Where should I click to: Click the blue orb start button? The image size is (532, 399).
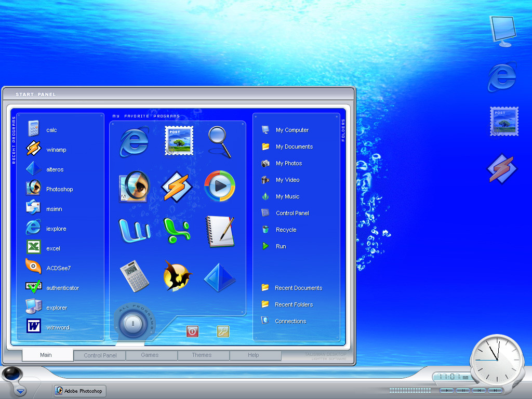point(12,374)
